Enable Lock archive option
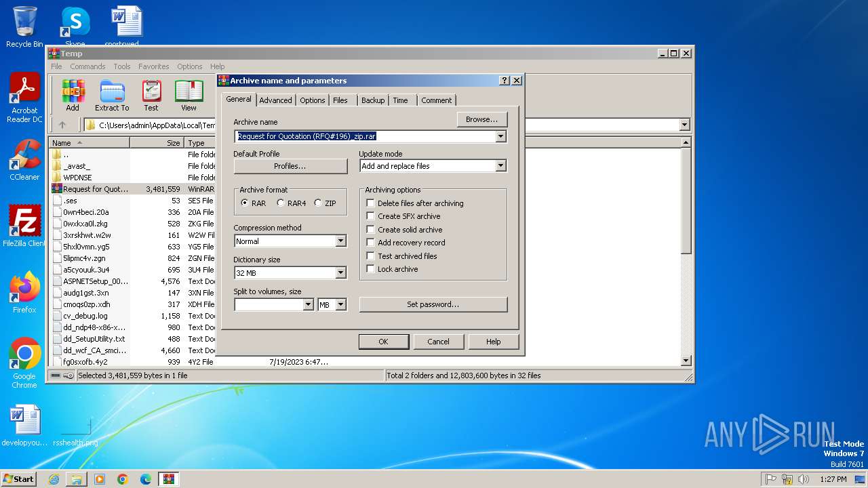Viewport: 868px width, 488px height. 370,269
